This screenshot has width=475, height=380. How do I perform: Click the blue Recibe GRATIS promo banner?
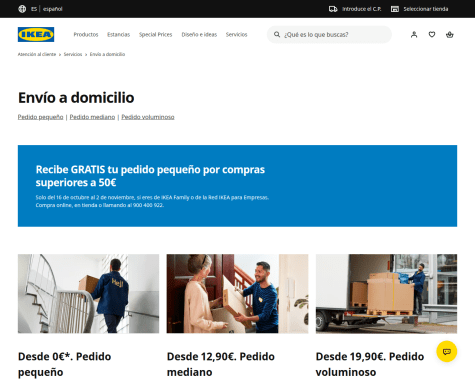pos(237,186)
